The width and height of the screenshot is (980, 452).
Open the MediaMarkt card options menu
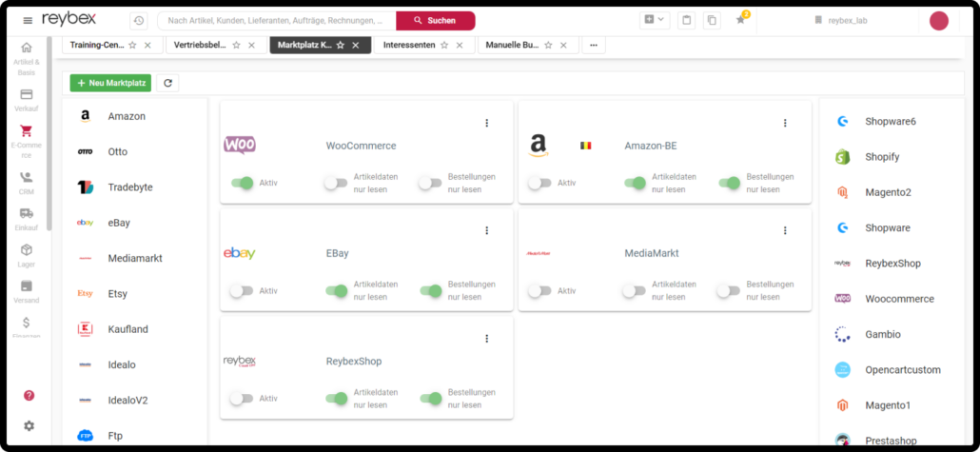tap(785, 230)
